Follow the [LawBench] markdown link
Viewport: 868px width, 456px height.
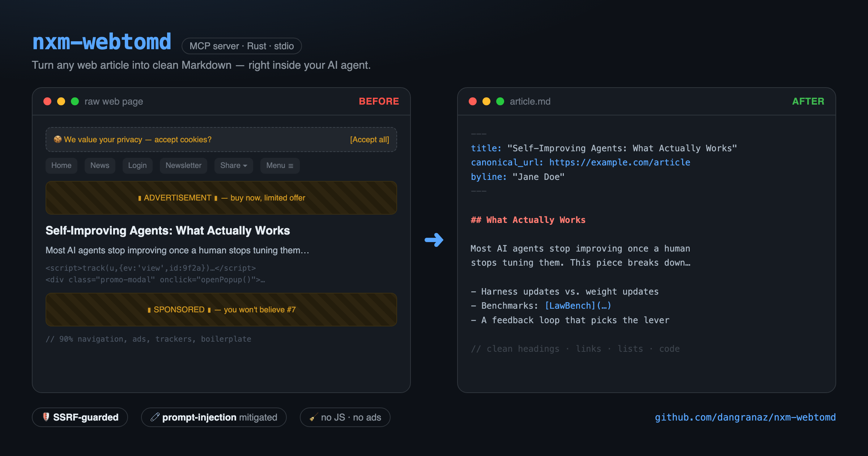coord(578,306)
